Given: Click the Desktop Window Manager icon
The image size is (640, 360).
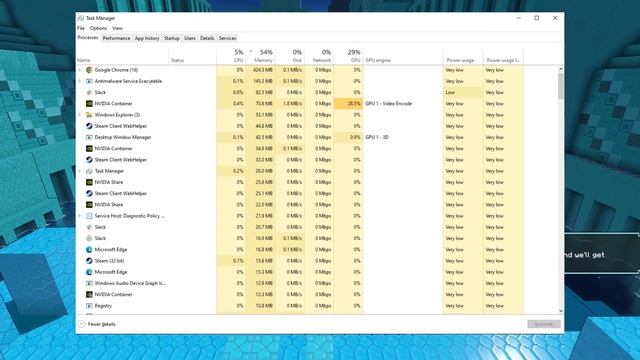Looking at the screenshot, I should click(89, 138).
